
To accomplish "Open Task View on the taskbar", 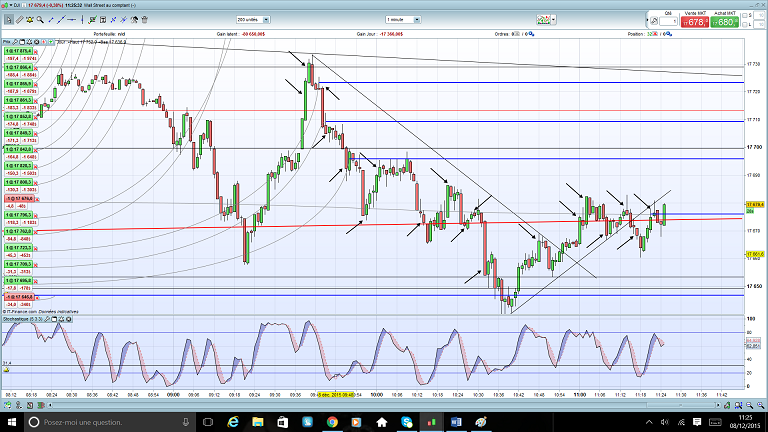I will (208, 422).
